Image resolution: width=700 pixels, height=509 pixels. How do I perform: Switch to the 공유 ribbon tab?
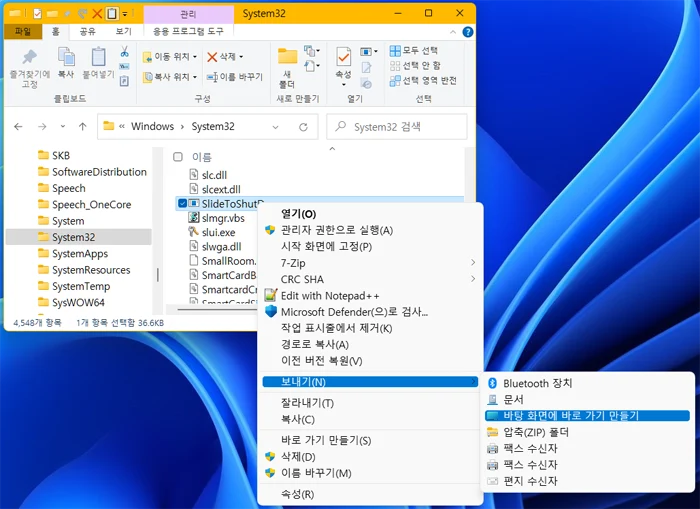[x=88, y=31]
